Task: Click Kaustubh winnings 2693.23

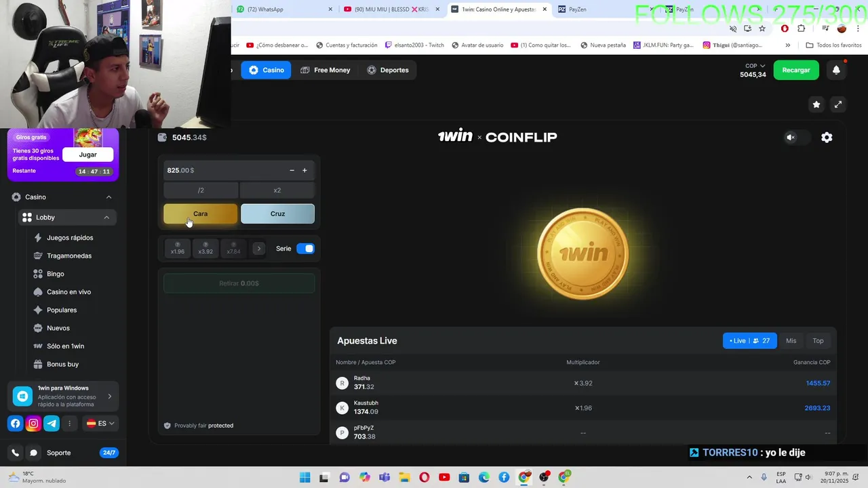Action: click(818, 408)
